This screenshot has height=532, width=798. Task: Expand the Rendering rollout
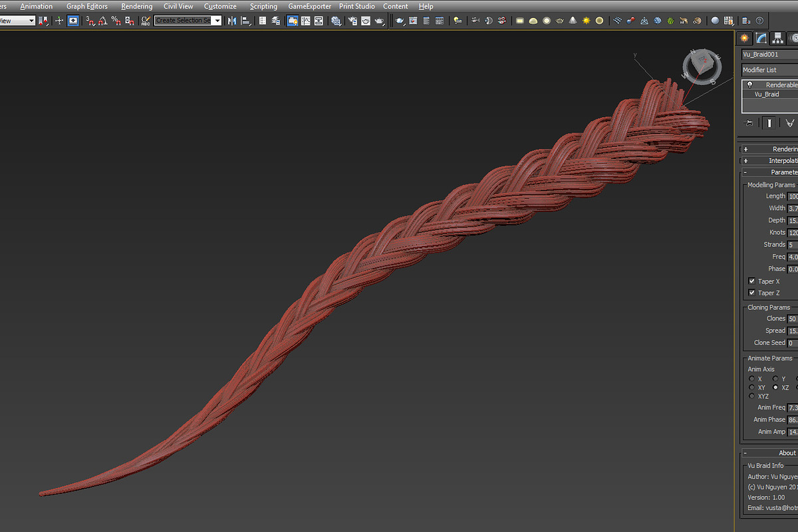(x=770, y=149)
